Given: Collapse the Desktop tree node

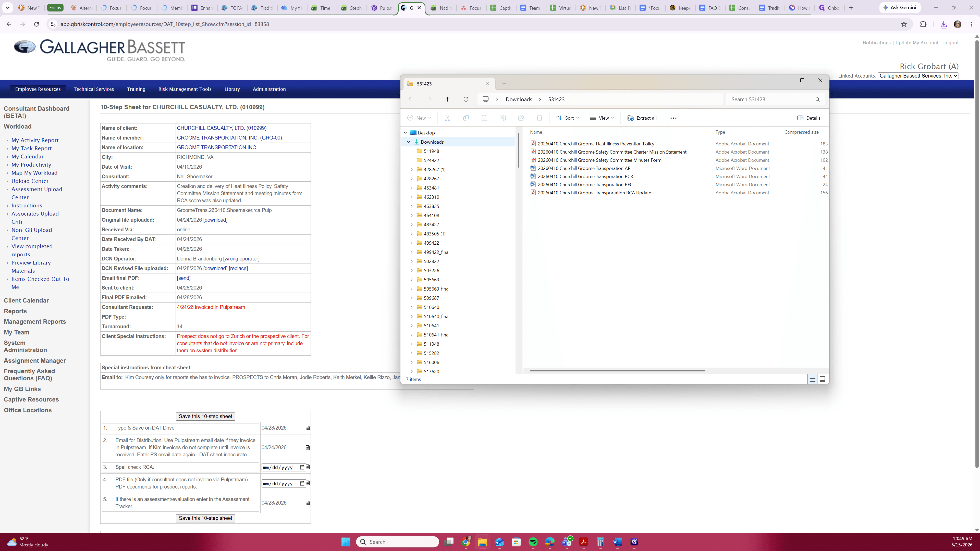Looking at the screenshot, I should [x=406, y=133].
